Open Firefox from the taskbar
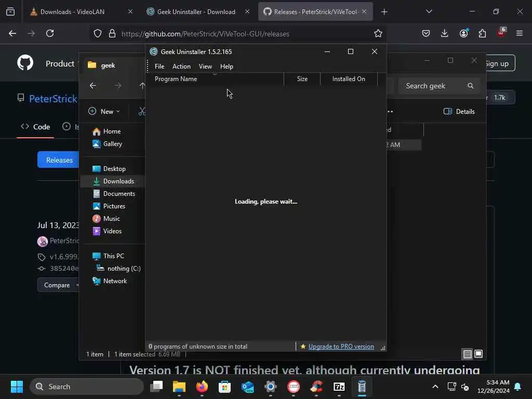This screenshot has width=532, height=399. [x=202, y=387]
